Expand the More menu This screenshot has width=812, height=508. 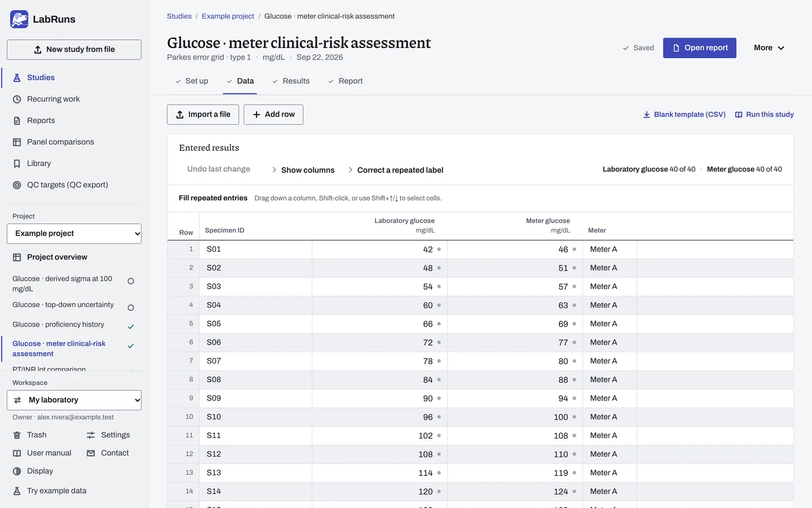769,48
